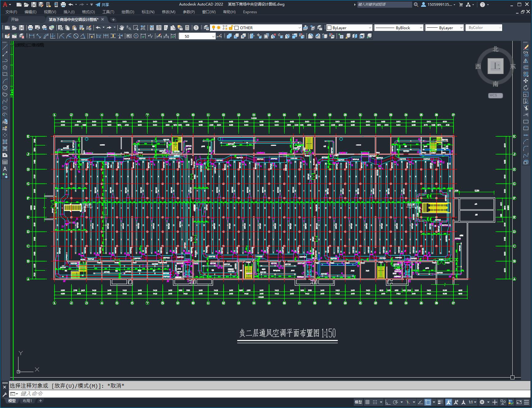Toggle Object Snap in status bar
This screenshot has width=532, height=408.
point(428,402)
